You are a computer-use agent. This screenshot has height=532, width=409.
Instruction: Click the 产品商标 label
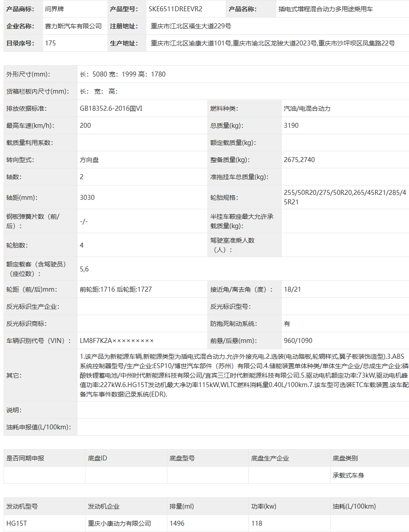[x=20, y=9]
